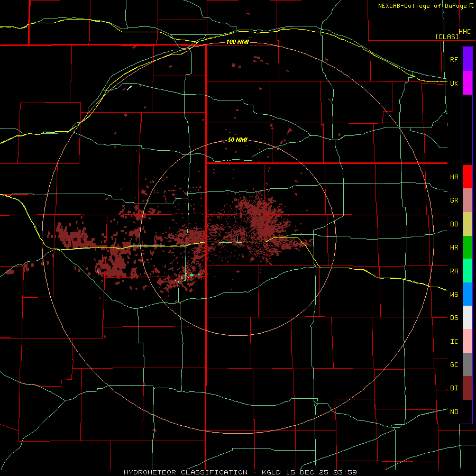
Task: Click the 03:59 timestamp
Action: click(345, 472)
